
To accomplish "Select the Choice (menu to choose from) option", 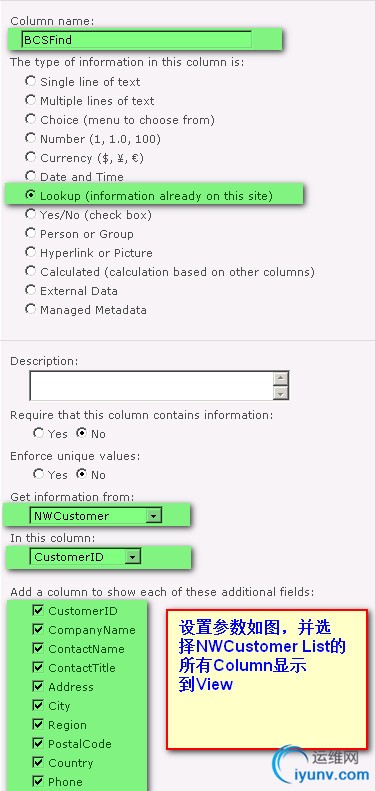I will click(x=31, y=119).
